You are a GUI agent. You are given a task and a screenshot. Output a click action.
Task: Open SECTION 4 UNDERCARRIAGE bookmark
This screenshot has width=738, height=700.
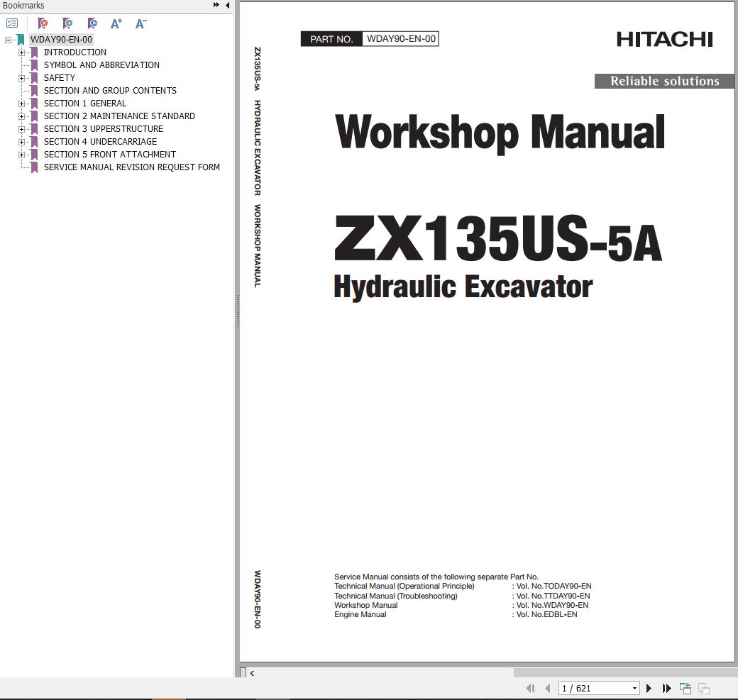click(100, 141)
